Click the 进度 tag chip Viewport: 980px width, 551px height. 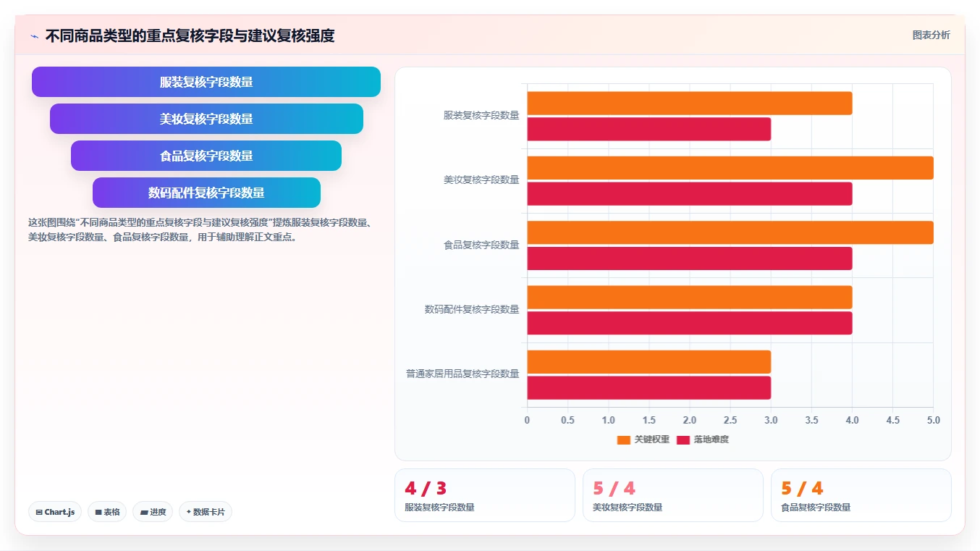click(153, 512)
